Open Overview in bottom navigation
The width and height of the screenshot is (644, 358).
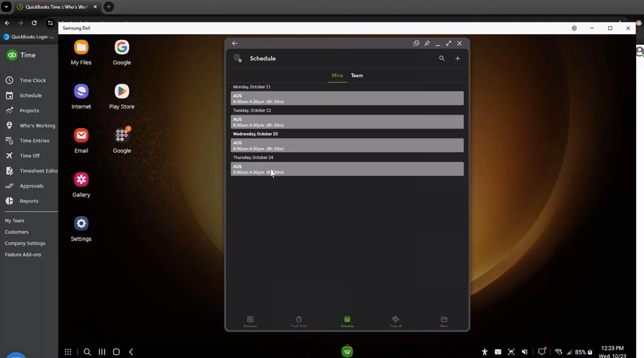point(250,321)
